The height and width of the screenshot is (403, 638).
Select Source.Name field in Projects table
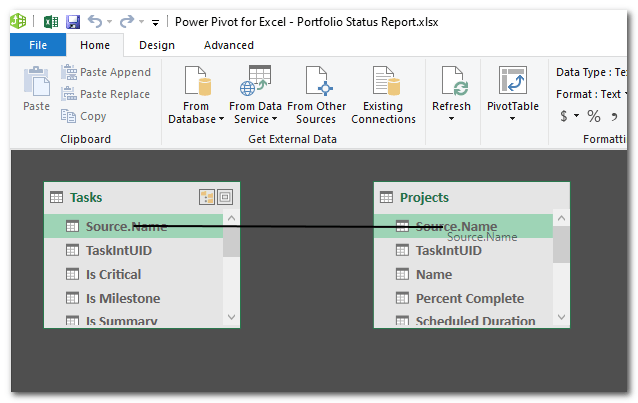coord(463,226)
